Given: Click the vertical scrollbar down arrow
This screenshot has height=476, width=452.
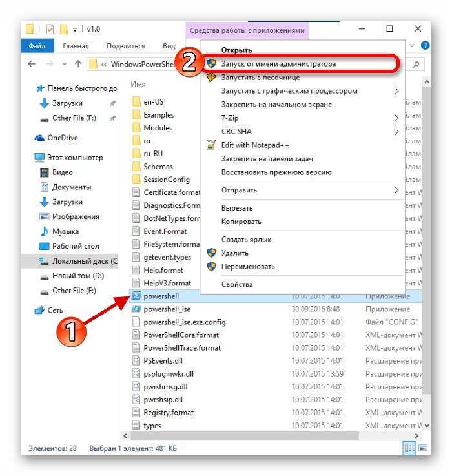Looking at the screenshot, I should (x=427, y=426).
